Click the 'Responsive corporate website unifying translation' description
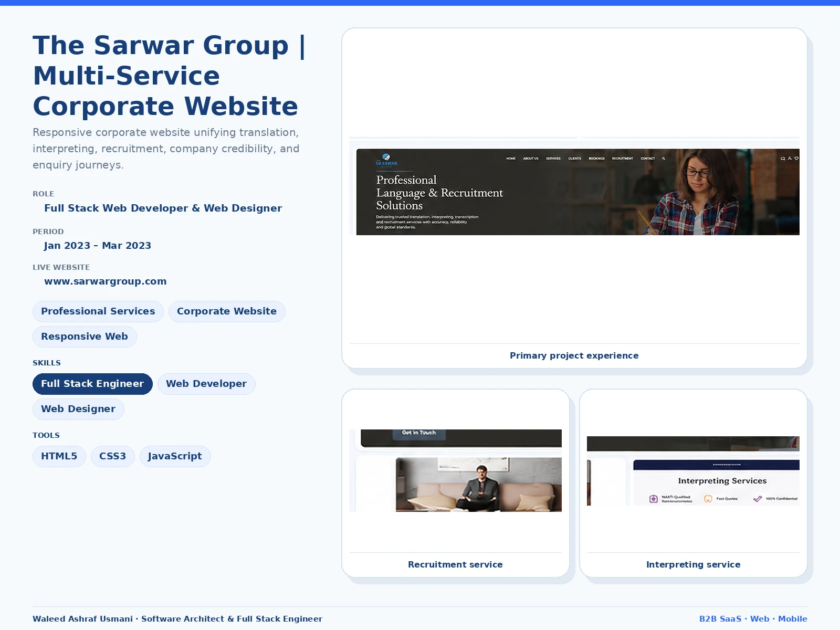The image size is (840, 630). [166, 149]
